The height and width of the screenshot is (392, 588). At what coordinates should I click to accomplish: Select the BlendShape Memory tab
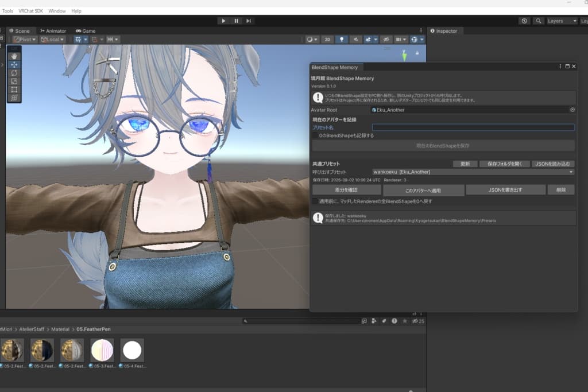point(335,67)
